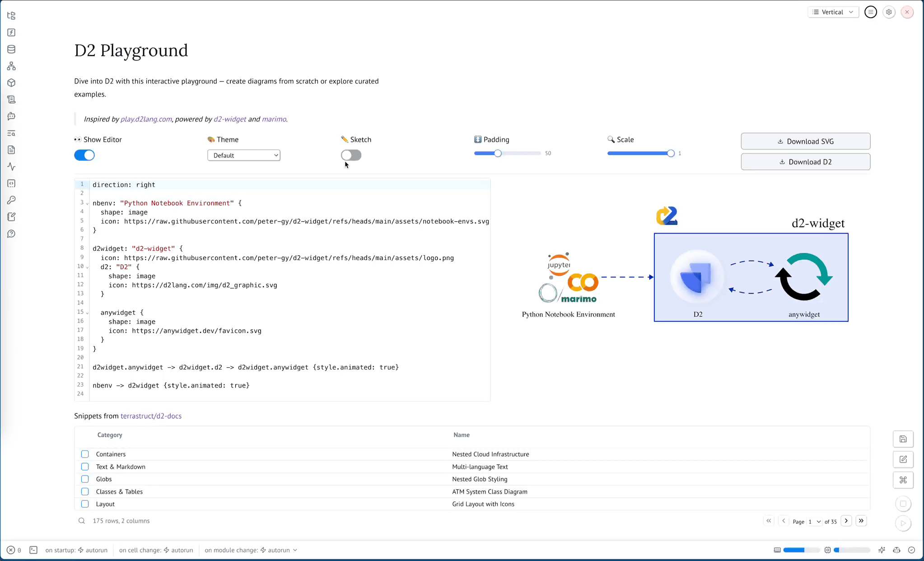The height and width of the screenshot is (561, 924).
Task: Click the notebook settings gear icon
Action: coord(889,12)
